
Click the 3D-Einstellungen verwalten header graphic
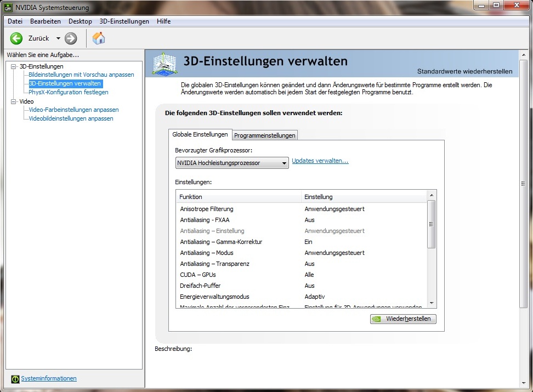click(x=165, y=63)
